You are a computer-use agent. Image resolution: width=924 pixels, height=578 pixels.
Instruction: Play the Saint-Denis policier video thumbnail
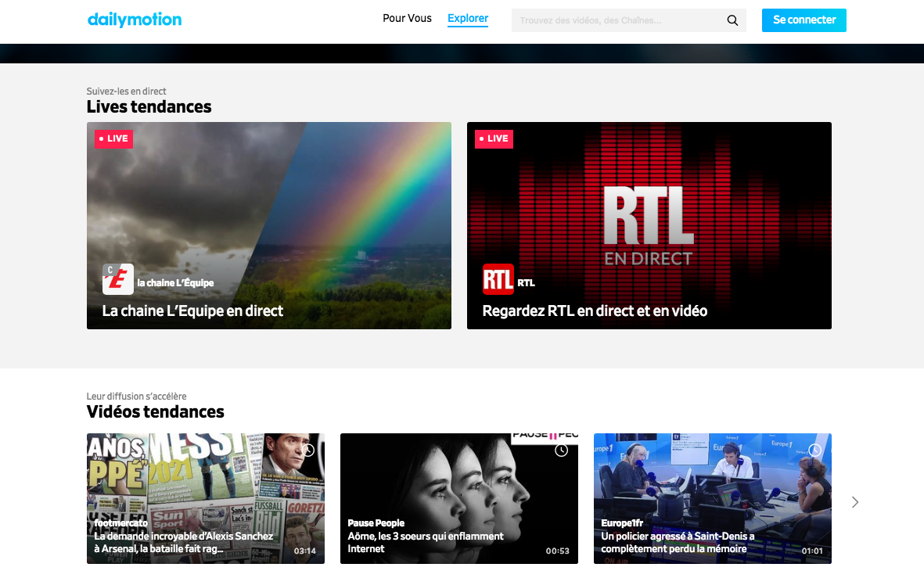[712, 485]
